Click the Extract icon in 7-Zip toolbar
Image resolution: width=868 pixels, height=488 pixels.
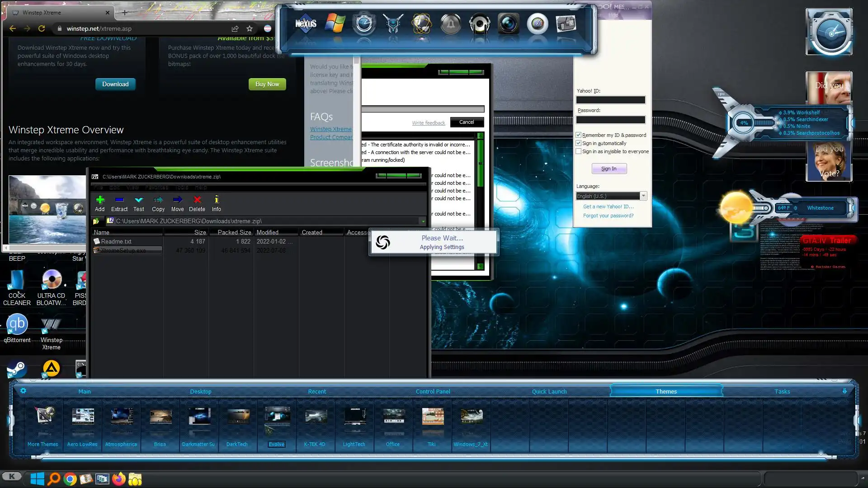pos(119,200)
